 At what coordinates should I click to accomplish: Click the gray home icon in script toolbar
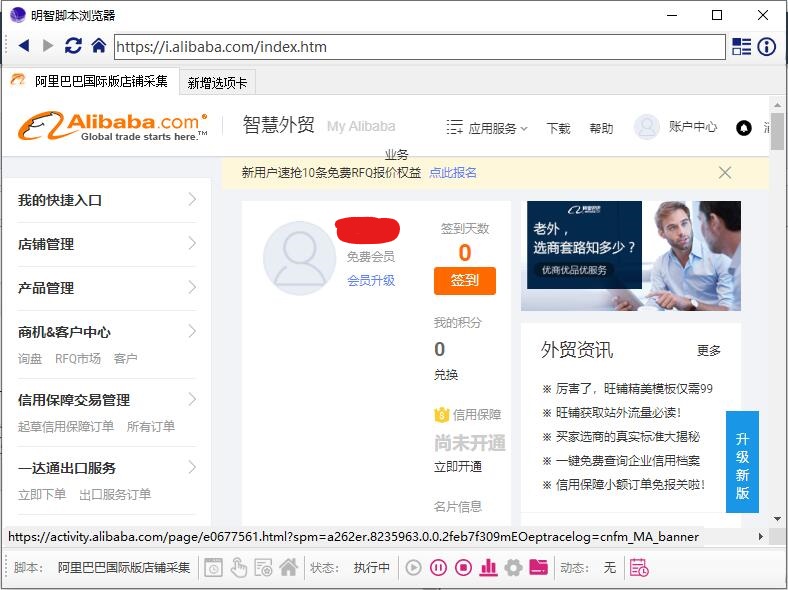coord(288,567)
